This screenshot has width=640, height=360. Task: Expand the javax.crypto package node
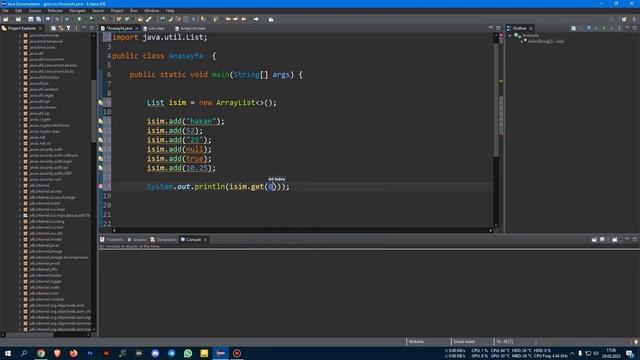(20, 119)
